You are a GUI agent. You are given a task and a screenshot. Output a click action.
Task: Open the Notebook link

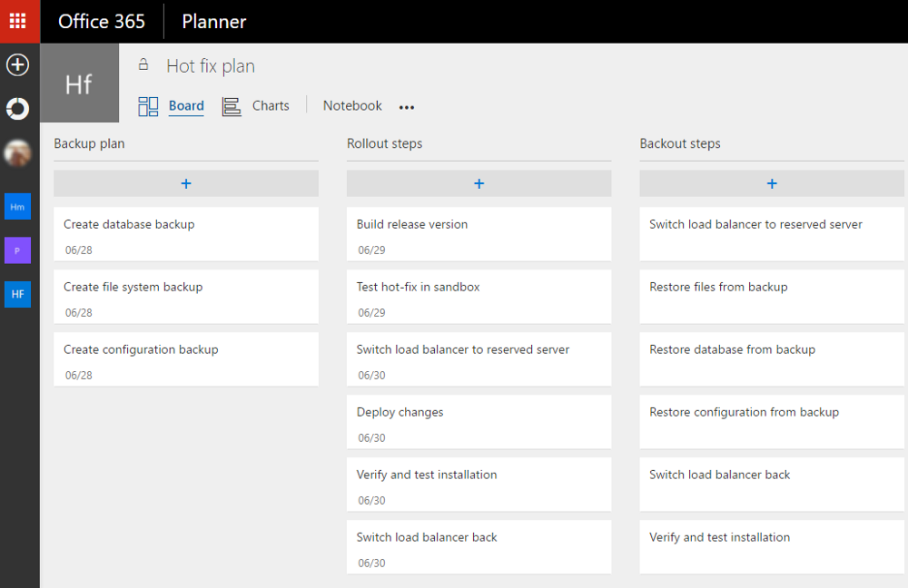pos(352,106)
